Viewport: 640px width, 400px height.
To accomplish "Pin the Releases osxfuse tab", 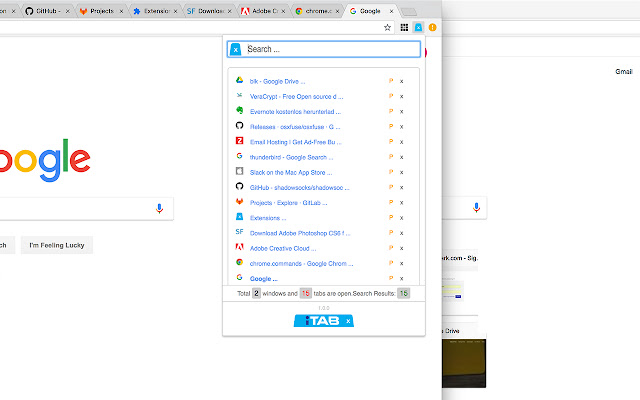I will click(x=391, y=126).
